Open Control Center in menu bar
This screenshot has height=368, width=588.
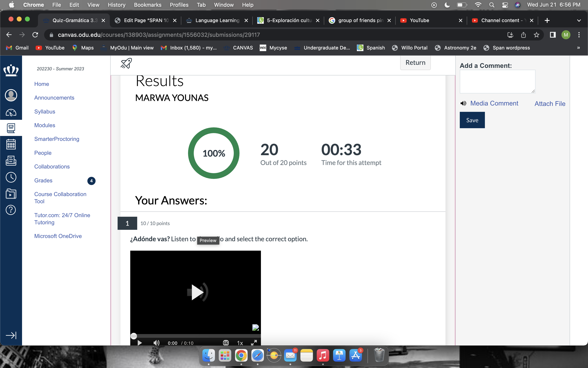pos(505,5)
